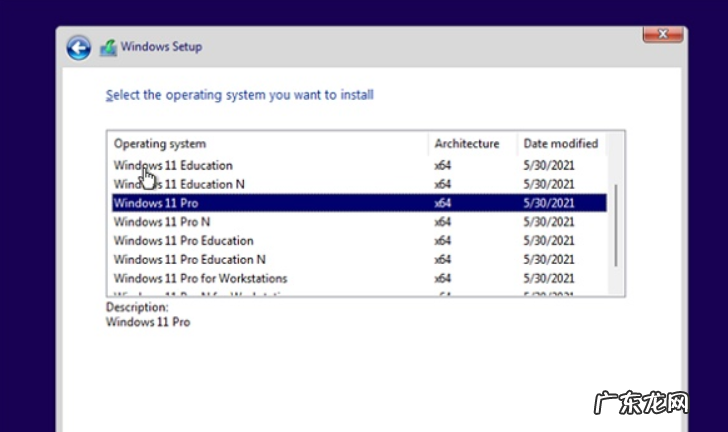Click the 5/30/2021 date of Pro Education N
The height and width of the screenshot is (432, 728).
coord(549,259)
